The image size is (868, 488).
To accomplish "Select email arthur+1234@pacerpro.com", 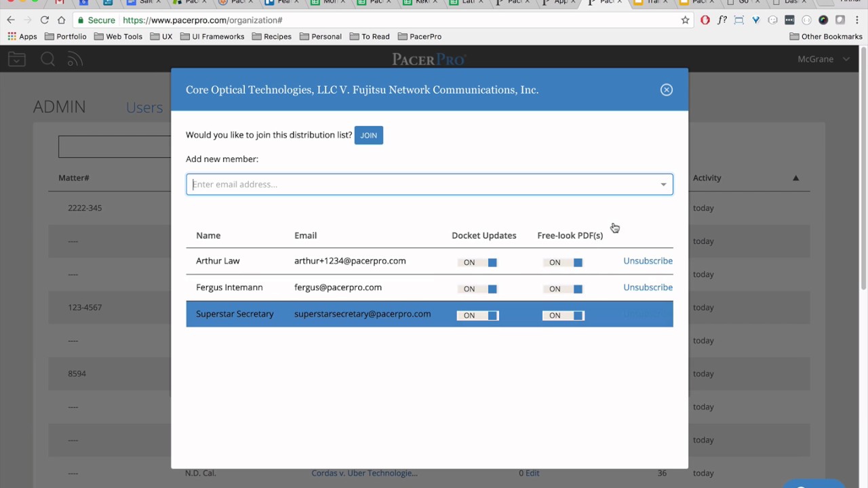I will click(x=350, y=261).
